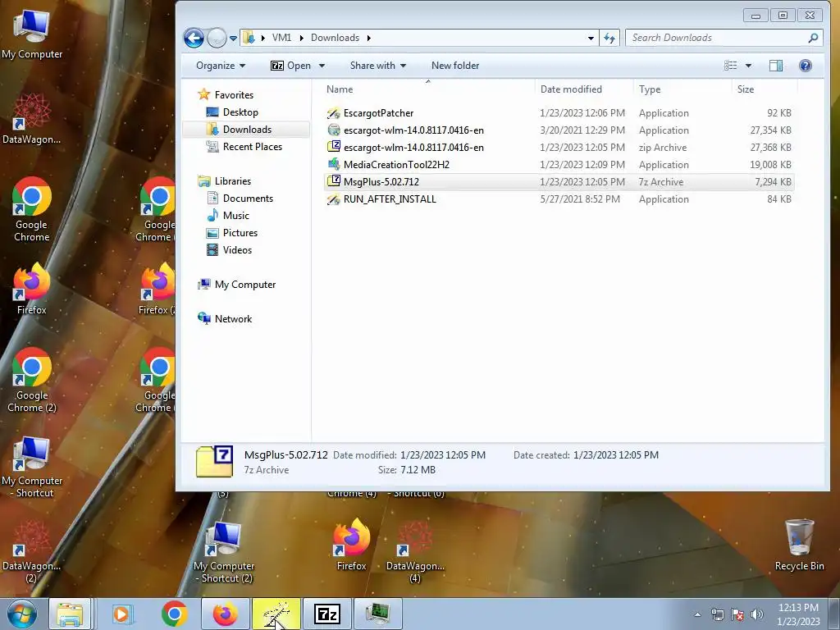Click the 5/27/2021 8:52 PM date cell
The width and height of the screenshot is (840, 630).
point(580,199)
